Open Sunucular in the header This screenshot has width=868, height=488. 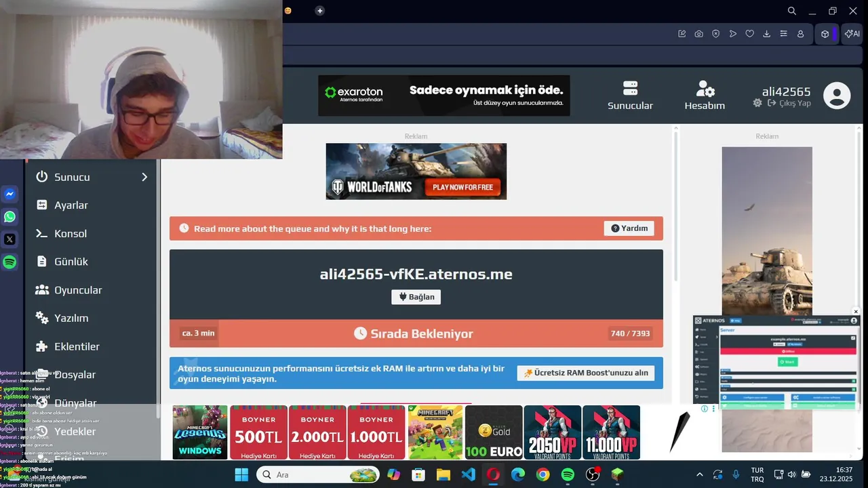630,96
